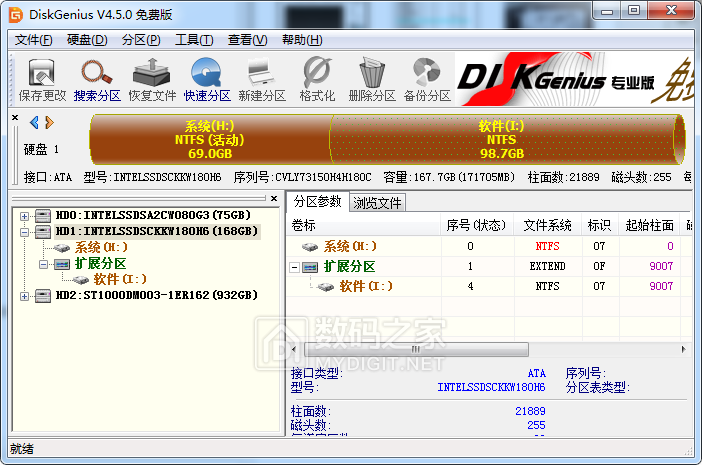Click the red NTFS cell for 系统(H:)
702x465 pixels.
point(547,246)
